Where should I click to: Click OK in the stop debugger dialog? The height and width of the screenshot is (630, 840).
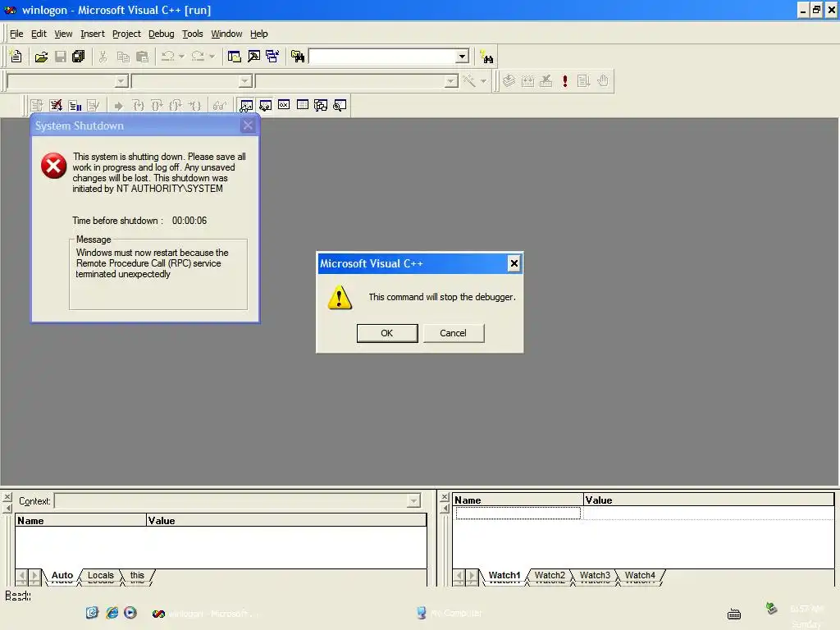click(387, 333)
